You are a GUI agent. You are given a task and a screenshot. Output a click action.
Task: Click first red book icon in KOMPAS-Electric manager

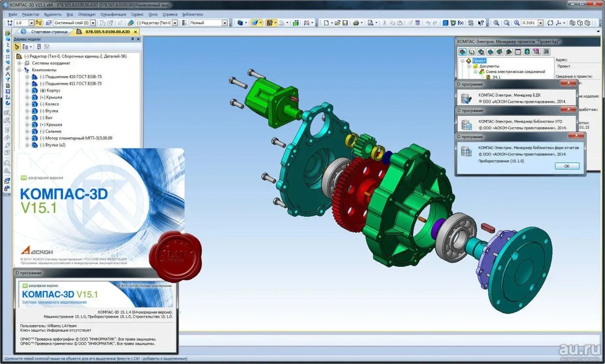click(462, 52)
